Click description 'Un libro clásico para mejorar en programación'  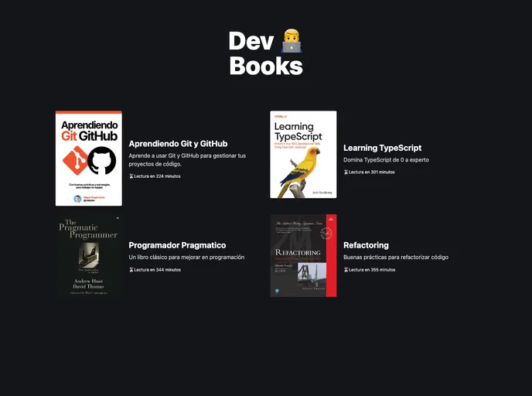(x=186, y=258)
